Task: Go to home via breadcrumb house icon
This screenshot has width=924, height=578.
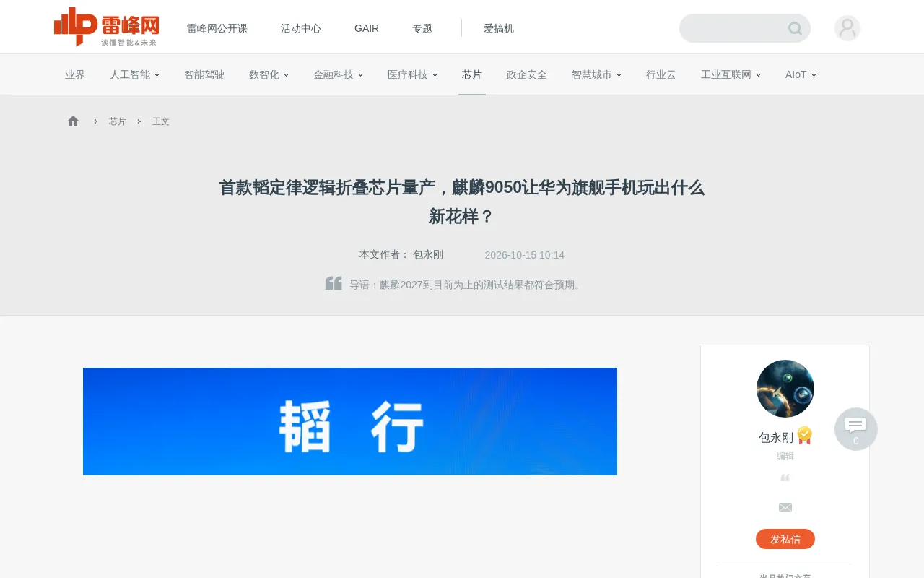Action: point(73,121)
